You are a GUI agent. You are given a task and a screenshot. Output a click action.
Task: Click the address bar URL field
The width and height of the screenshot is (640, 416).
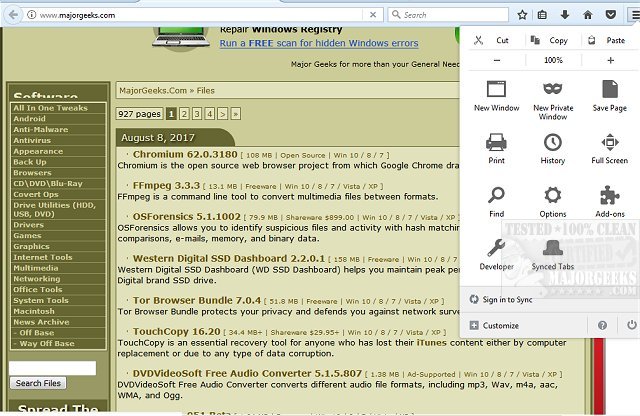200,15
